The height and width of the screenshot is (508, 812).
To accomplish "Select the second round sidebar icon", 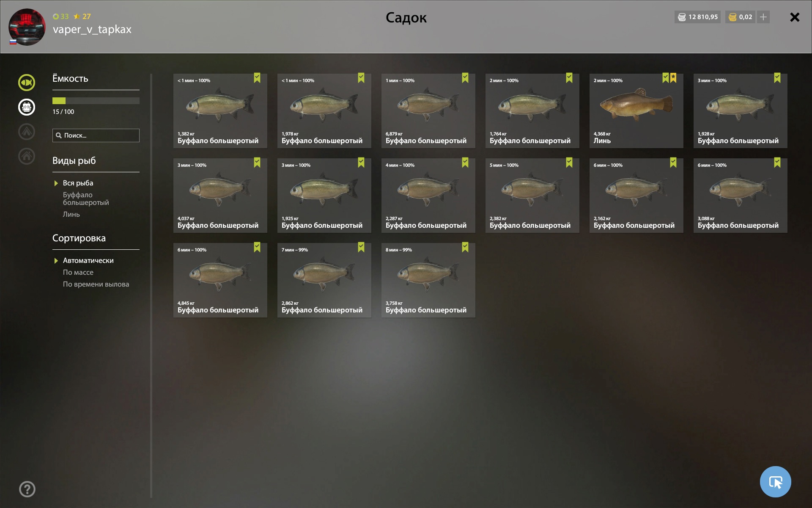I will (27, 107).
